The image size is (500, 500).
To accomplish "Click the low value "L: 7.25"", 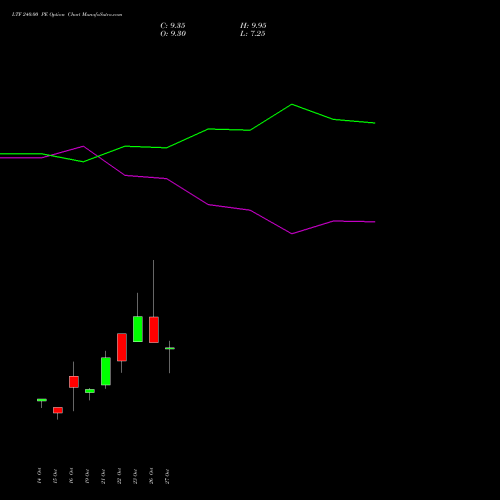I will [253, 34].
